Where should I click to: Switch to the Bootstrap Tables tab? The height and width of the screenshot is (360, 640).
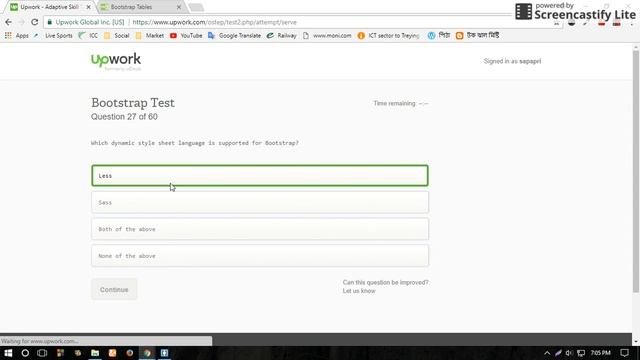pyautogui.click(x=139, y=7)
